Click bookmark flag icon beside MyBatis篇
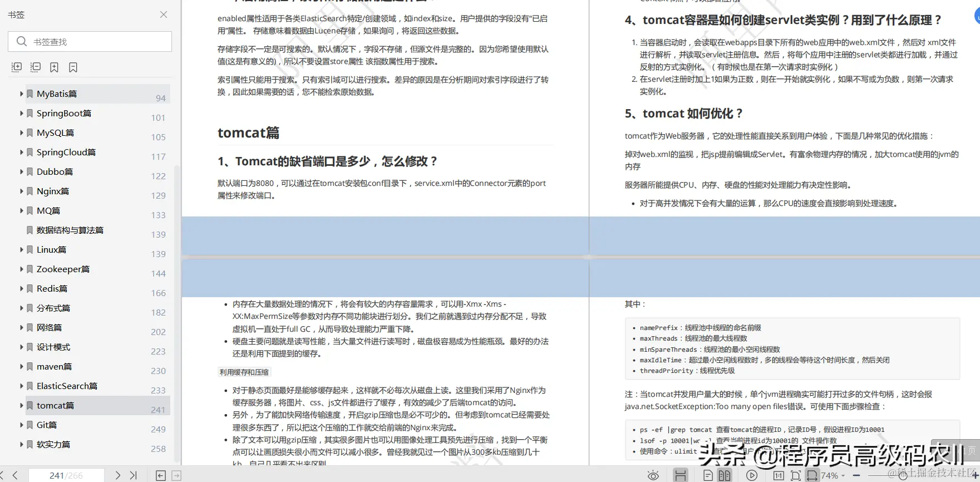Screen dimensions: 980x482 30,94
